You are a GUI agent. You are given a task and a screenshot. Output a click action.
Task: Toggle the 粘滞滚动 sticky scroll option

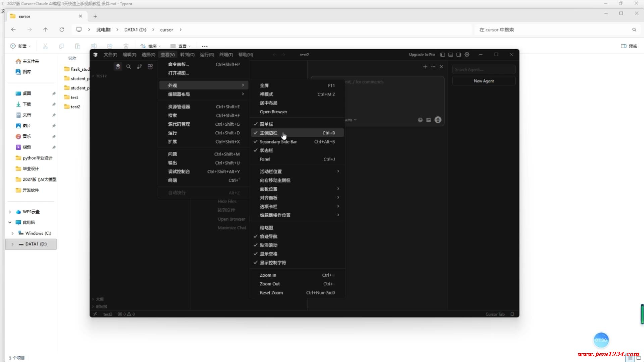pos(268,245)
